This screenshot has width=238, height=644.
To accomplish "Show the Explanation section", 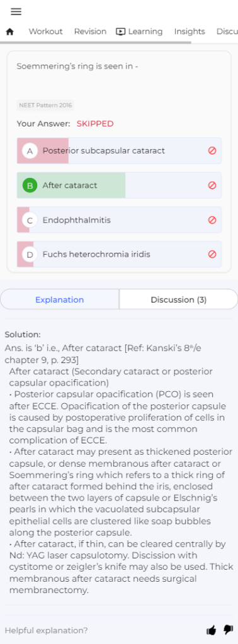I will click(x=60, y=299).
